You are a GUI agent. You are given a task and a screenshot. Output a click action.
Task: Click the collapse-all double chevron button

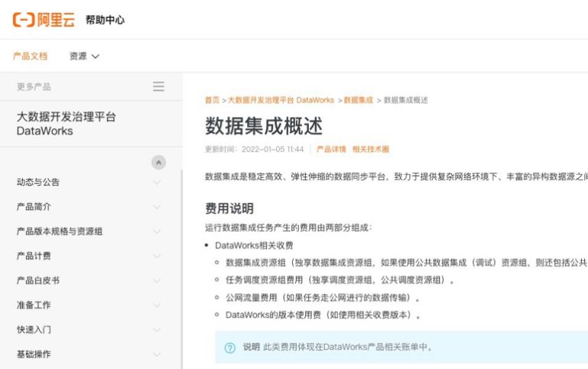[x=158, y=162]
